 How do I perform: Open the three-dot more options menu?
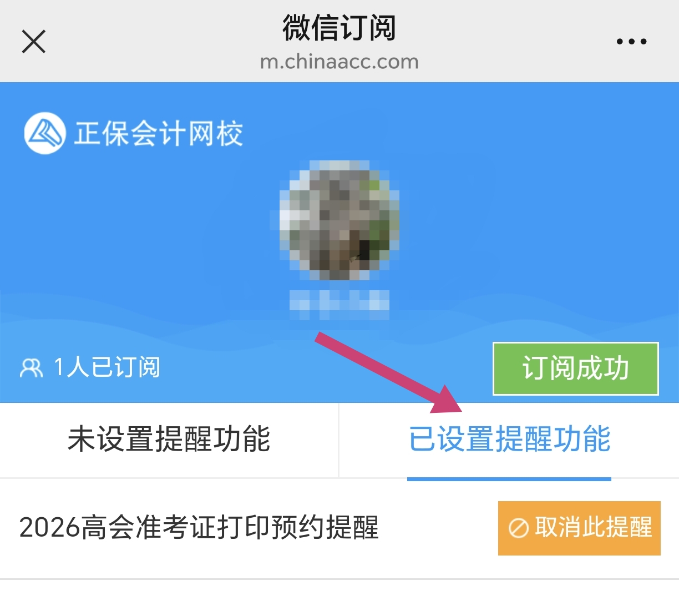tap(631, 42)
